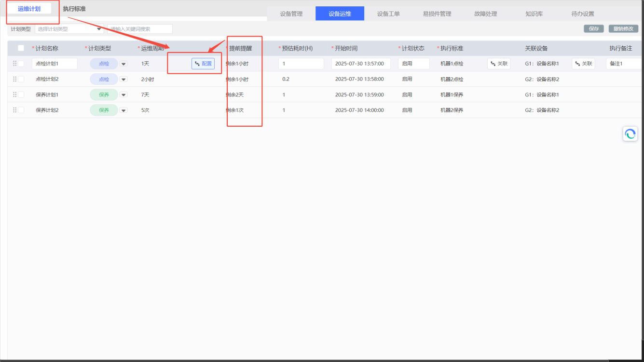Click the floating blue refresh icon
This screenshot has height=362, width=644.
630,134
